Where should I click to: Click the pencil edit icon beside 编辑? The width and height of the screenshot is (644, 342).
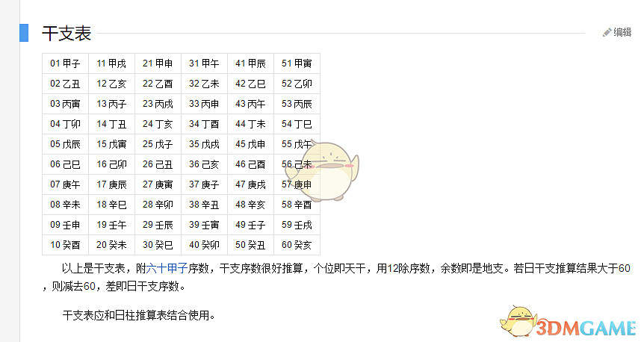(607, 32)
